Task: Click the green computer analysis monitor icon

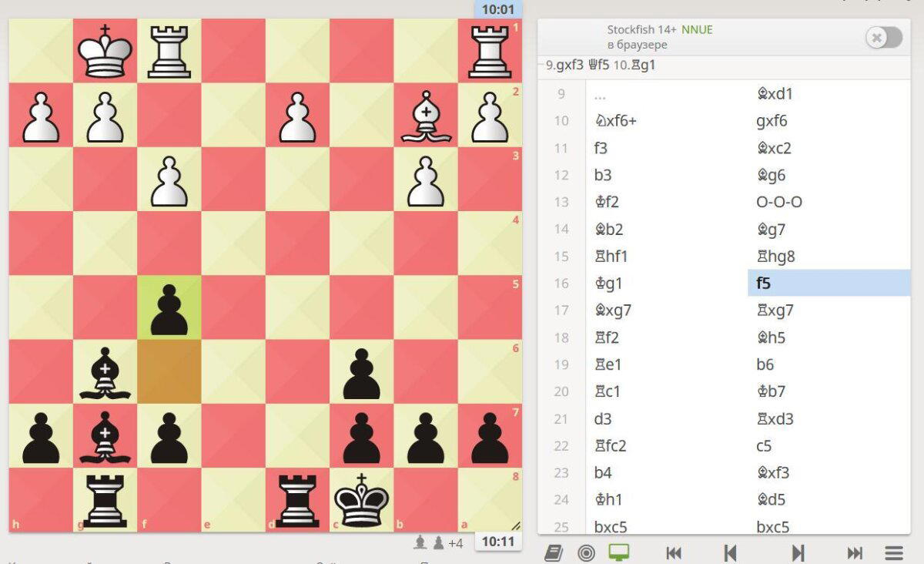Action: click(619, 552)
